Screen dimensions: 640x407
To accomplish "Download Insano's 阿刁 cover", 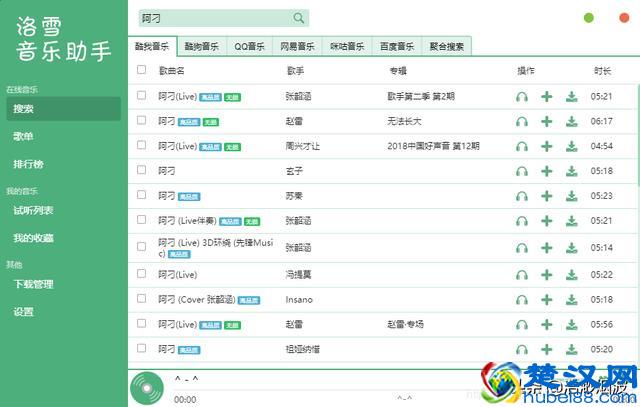I will [x=571, y=300].
